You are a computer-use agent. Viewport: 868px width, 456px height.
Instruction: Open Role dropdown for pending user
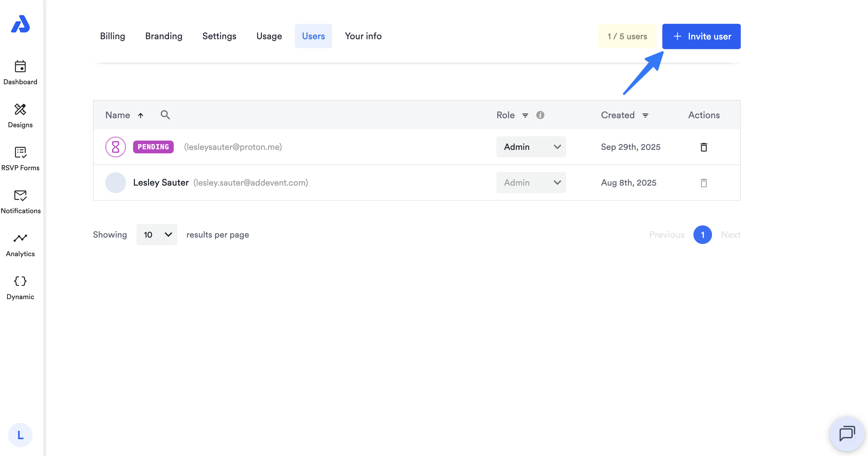(x=531, y=147)
